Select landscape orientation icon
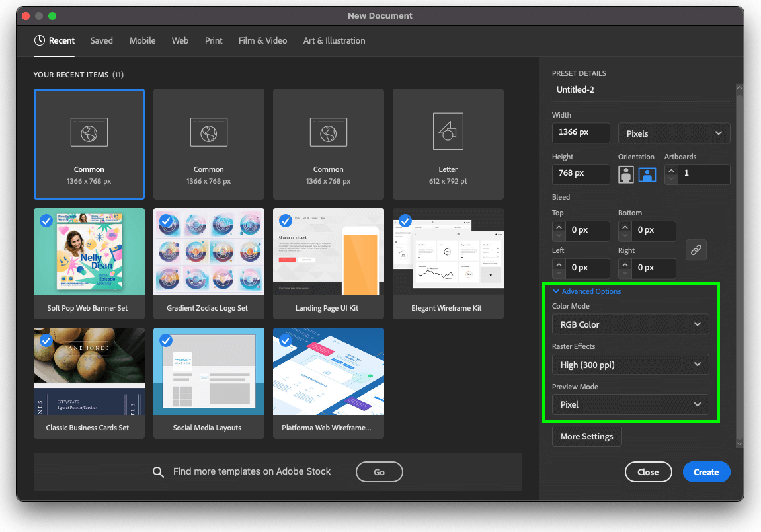Image resolution: width=761 pixels, height=532 pixels. [647, 174]
